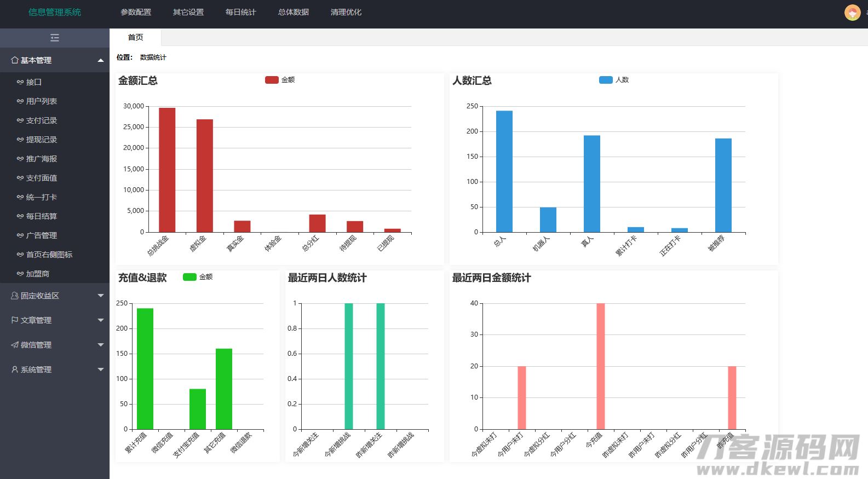The width and height of the screenshot is (868, 479).
Task: Go to 提现记录 in the sidebar
Action: click(x=42, y=140)
